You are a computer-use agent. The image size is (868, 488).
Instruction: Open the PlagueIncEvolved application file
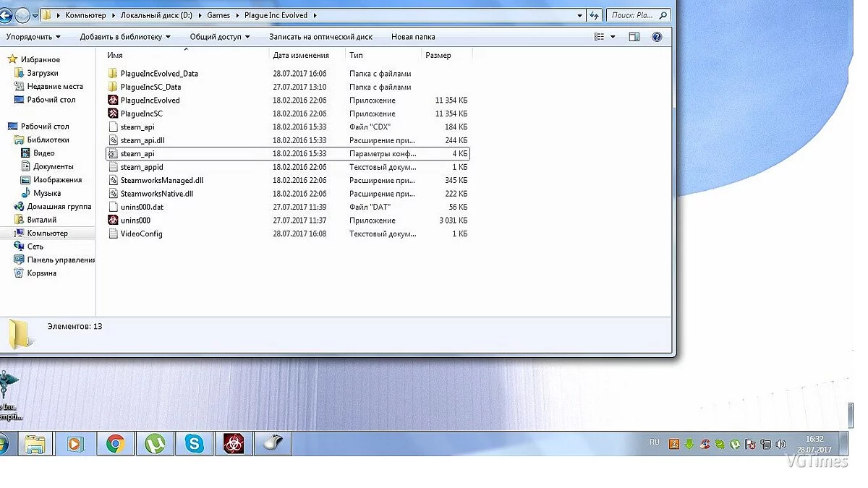150,100
